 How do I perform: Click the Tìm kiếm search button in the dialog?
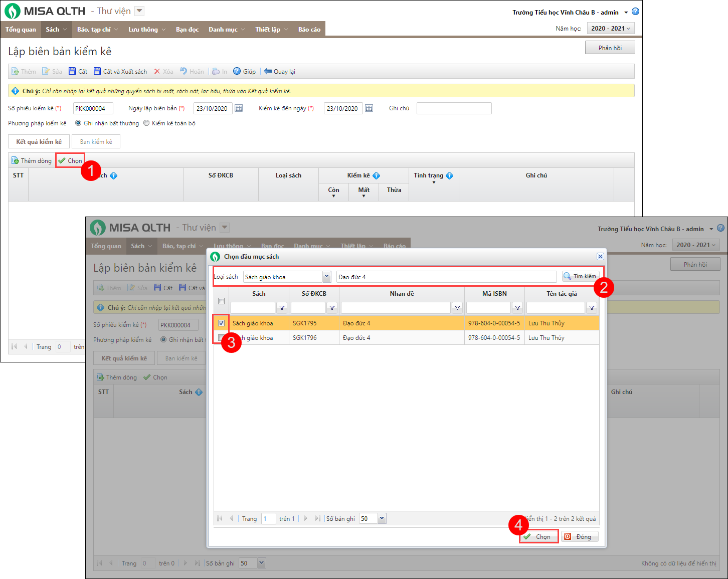click(x=581, y=276)
